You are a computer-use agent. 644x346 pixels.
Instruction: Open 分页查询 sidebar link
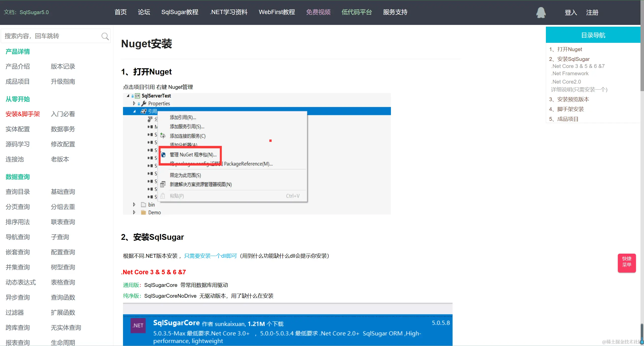coord(18,207)
